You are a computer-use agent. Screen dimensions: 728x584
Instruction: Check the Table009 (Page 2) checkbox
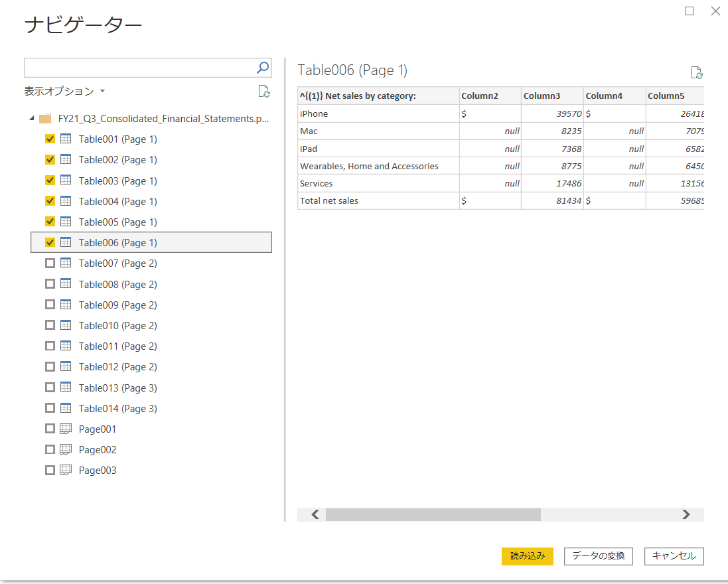click(50, 305)
